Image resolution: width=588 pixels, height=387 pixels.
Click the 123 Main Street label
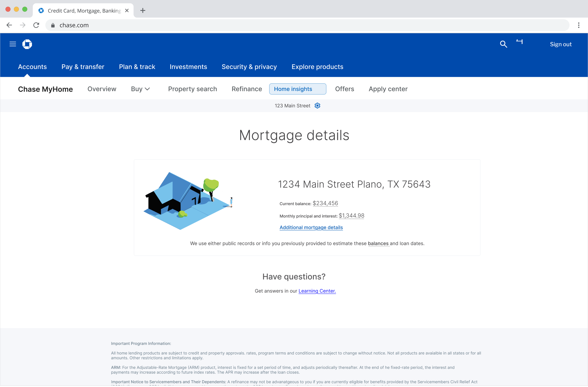coord(293,106)
